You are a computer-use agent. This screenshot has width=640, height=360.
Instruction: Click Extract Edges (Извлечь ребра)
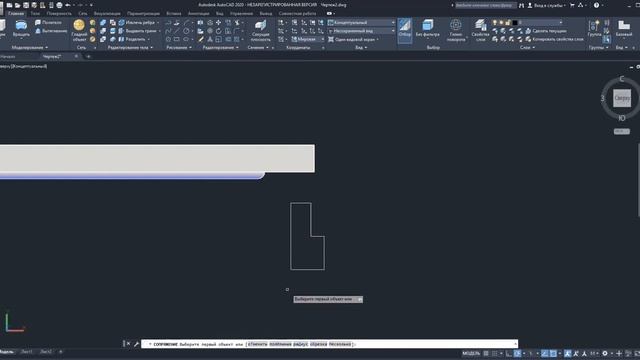137,22
